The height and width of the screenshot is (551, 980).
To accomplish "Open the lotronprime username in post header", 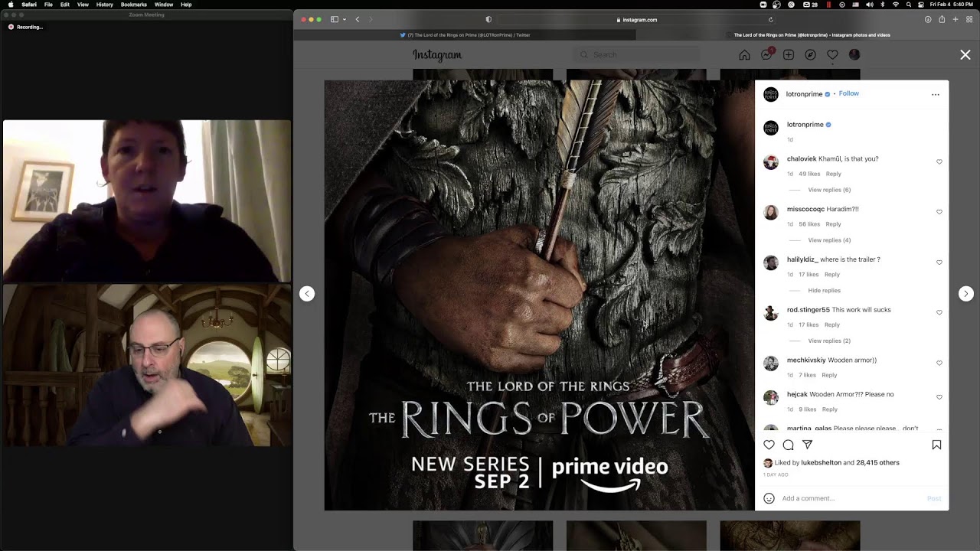I will point(804,94).
